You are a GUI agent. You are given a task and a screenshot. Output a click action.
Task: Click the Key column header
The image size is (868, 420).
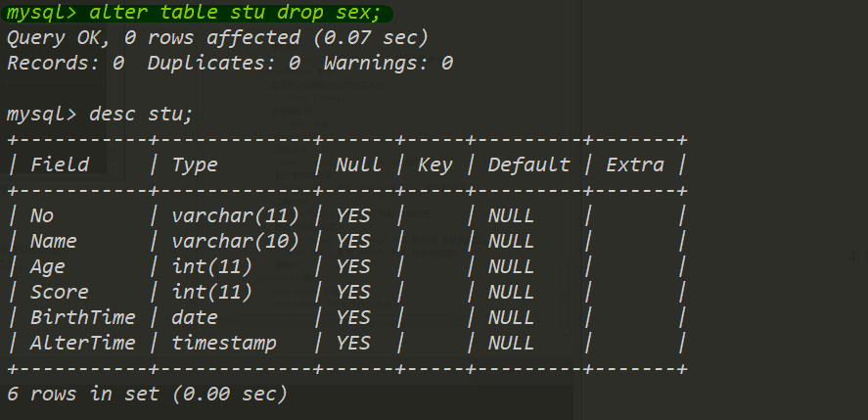(434, 164)
